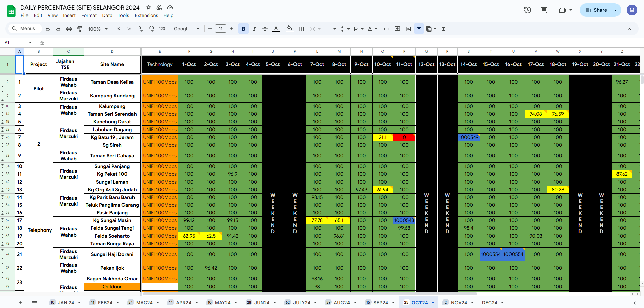Switch to the NOV24 sheet tab
644x308 pixels.
[459, 302]
